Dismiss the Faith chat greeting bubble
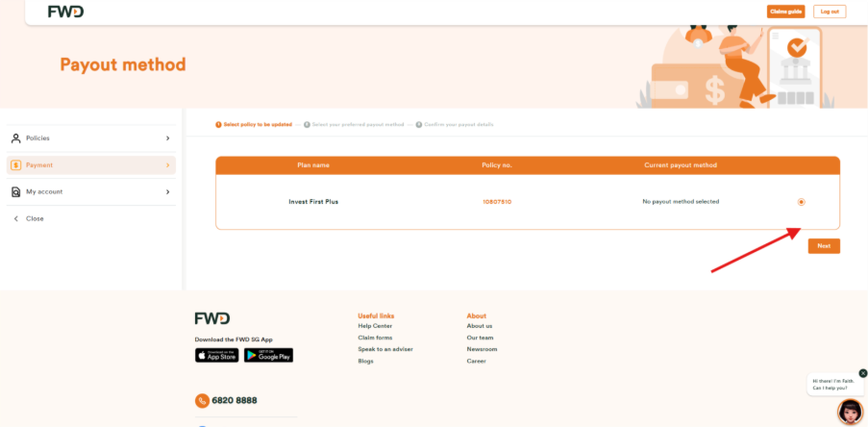 coord(862,373)
